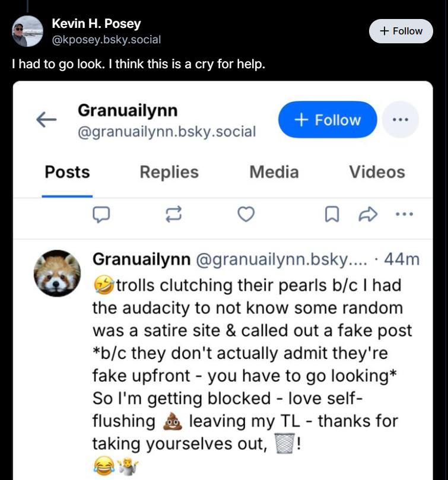Screen dimensions: 448x480
Task: Click the reply speech bubble icon
Action: point(103,214)
